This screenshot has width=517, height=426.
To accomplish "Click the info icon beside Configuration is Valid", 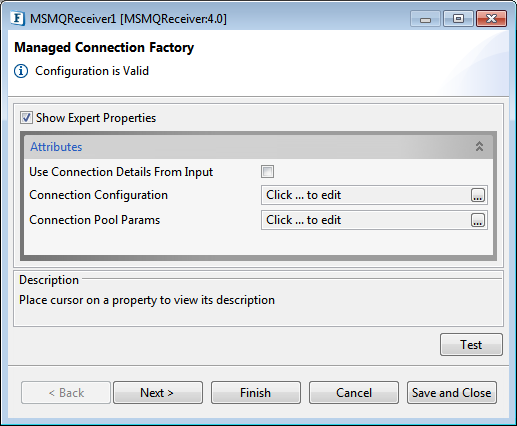I will click(x=21, y=71).
